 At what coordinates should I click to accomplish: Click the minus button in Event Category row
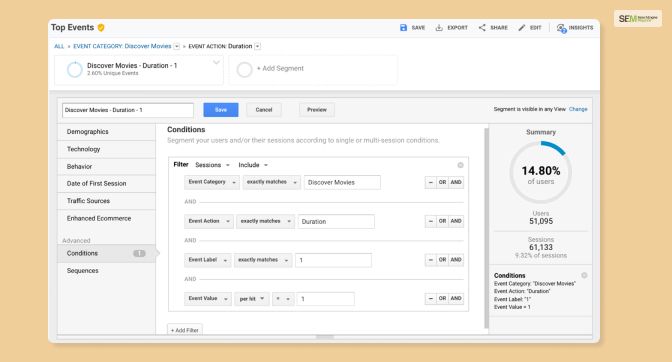(430, 182)
